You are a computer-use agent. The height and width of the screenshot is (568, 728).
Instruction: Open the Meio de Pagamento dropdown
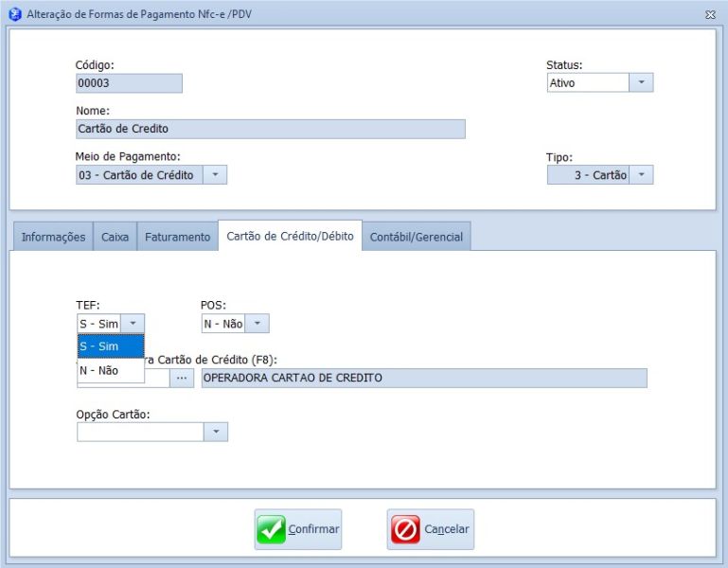[215, 175]
